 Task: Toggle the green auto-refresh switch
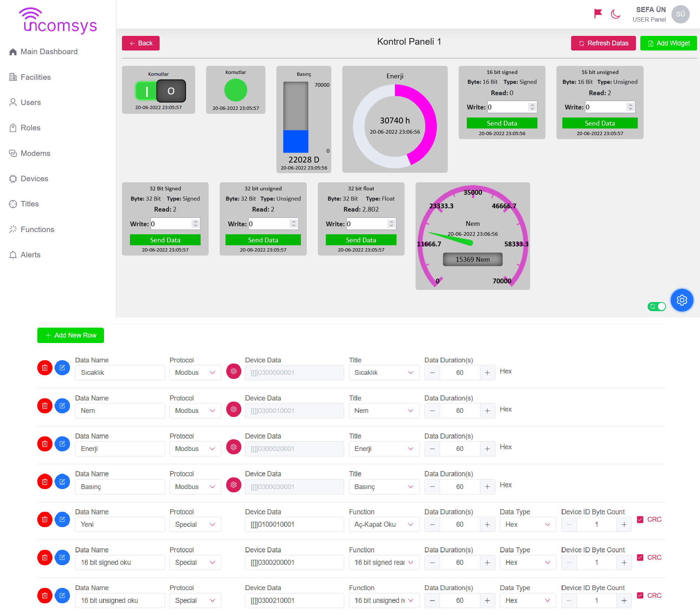[657, 306]
